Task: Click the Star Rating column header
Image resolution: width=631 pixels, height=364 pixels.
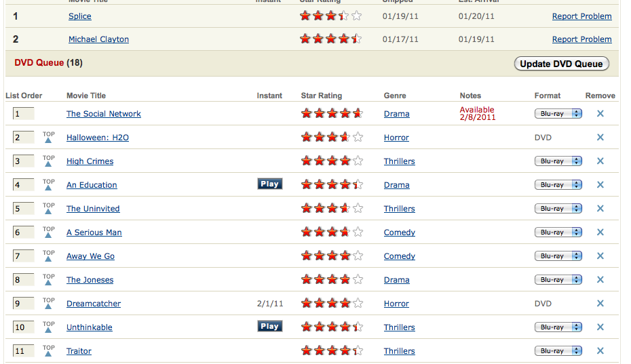Action: click(321, 96)
